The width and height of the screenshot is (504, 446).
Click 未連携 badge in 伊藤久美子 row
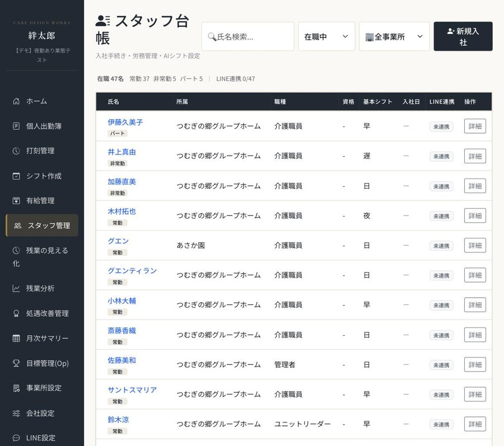[x=441, y=126]
